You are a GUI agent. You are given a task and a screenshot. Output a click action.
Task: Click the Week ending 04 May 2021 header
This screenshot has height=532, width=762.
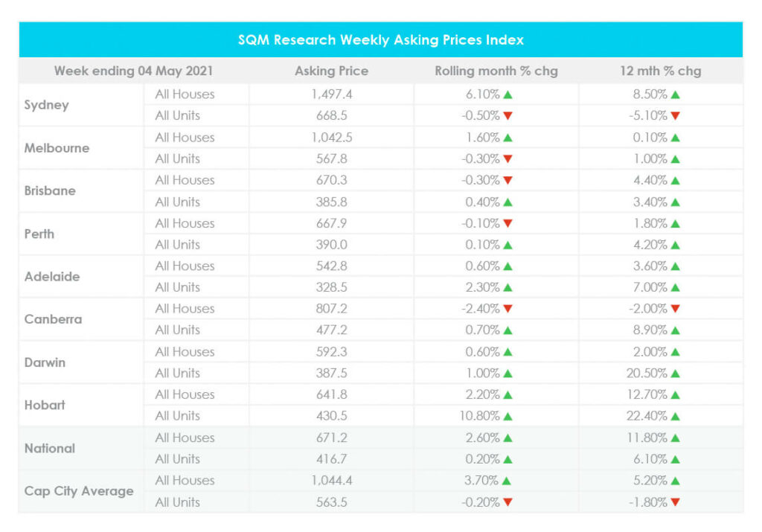(134, 71)
